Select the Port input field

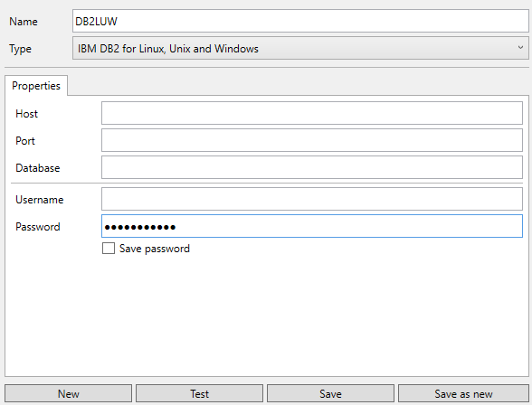point(312,140)
